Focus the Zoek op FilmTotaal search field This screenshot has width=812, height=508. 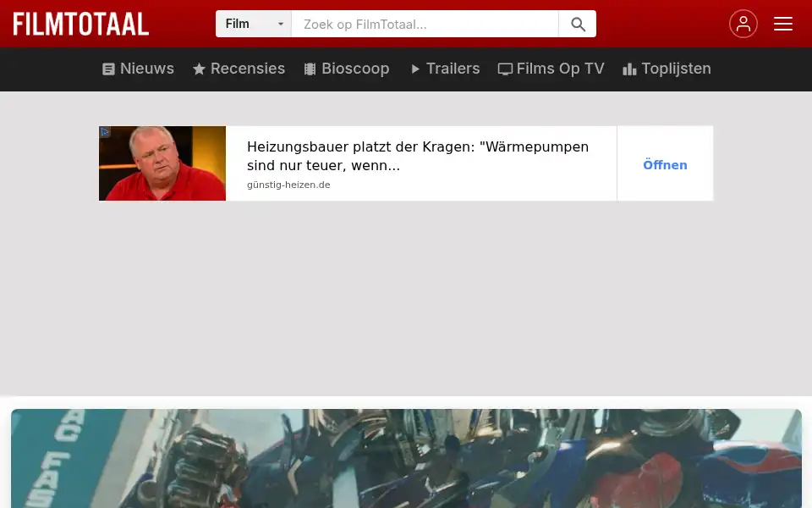point(425,24)
